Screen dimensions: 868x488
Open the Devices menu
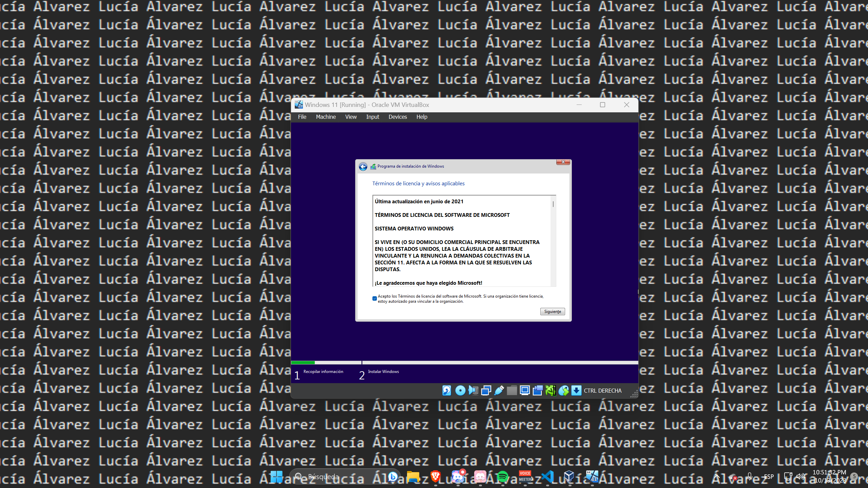[398, 117]
